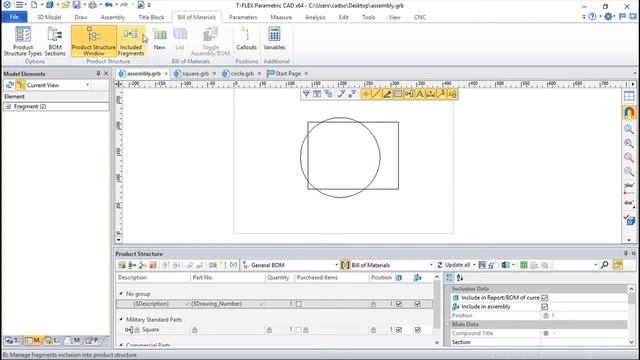Open the Update all dropdown arrow
Viewport: 640px width, 360px height.
point(474,265)
